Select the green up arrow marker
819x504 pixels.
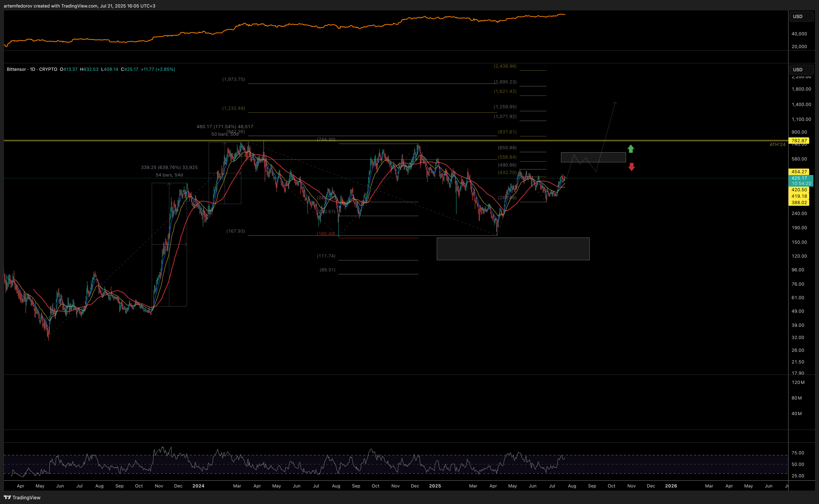(631, 149)
